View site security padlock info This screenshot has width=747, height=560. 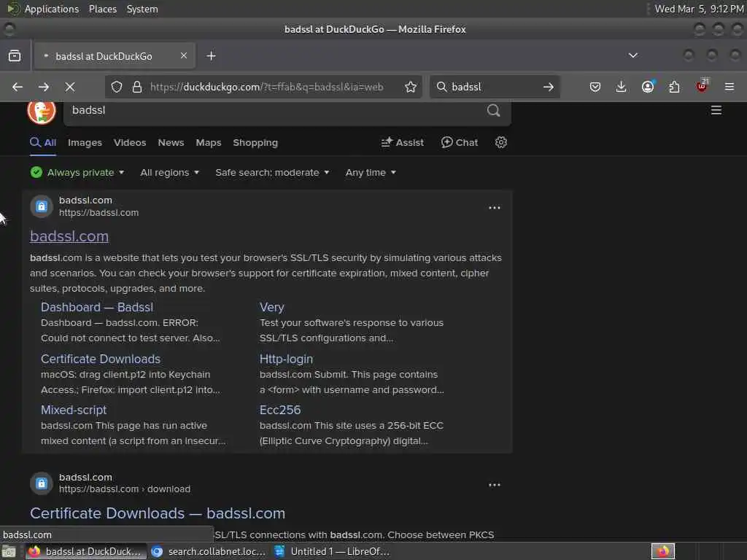coord(137,87)
